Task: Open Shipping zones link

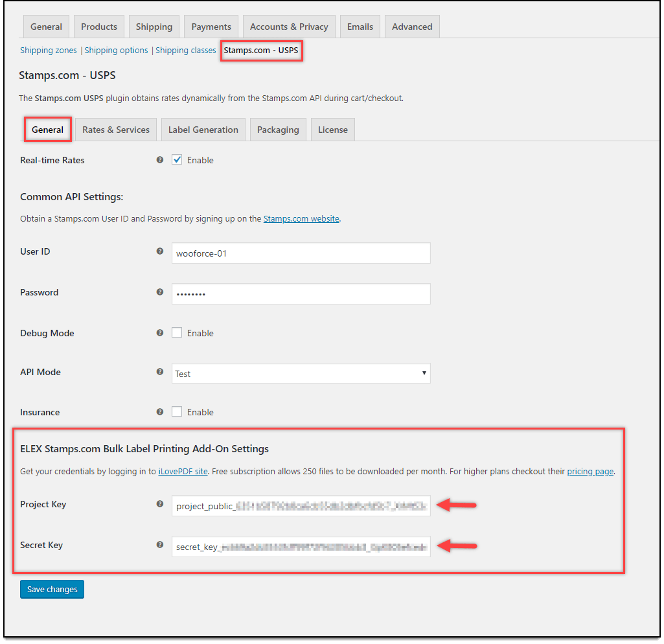Action: click(49, 51)
